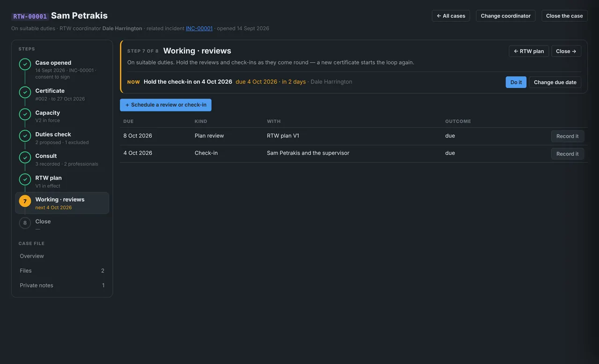Open Private notes section
The width and height of the screenshot is (599, 364).
pos(62,285)
